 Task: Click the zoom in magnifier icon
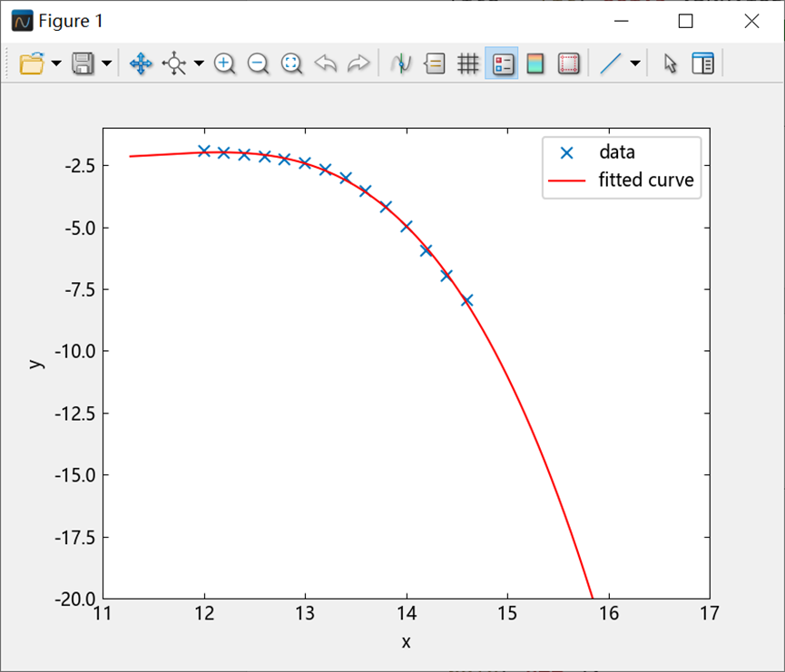[224, 63]
